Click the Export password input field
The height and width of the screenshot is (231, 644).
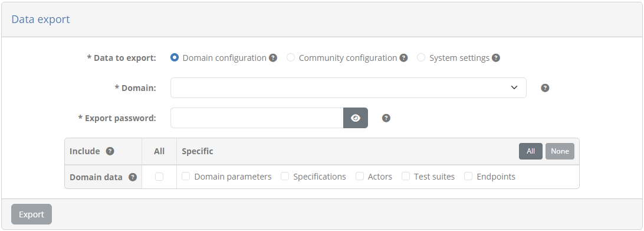pos(257,118)
